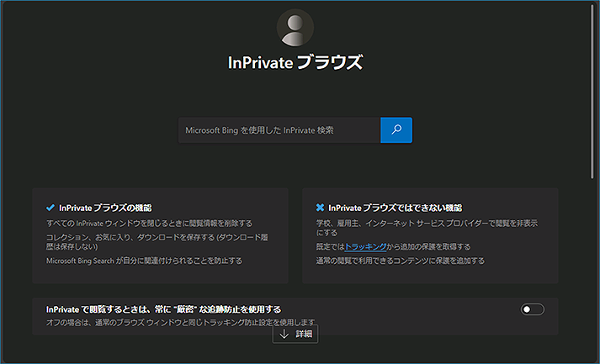Click the line about saving collections and downloads
The image size is (600, 364).
point(157,242)
